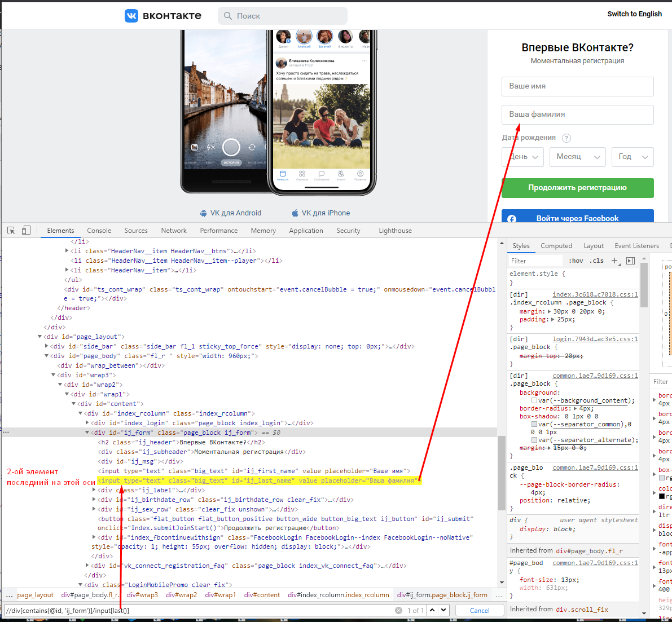672x622 pixels.
Task: Click the breadcrumb left ellipsis
Action: pyautogui.click(x=9, y=595)
